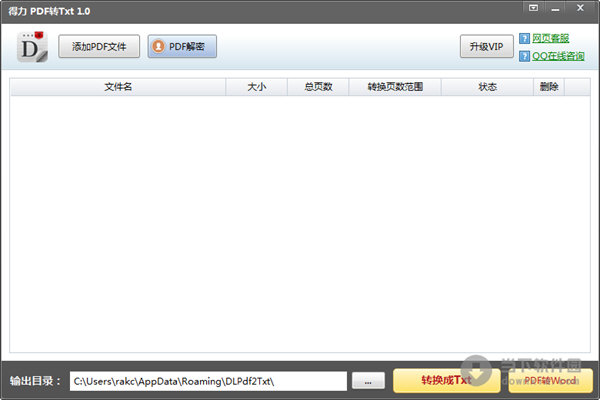
Task: Click the file name column header (文件名)
Action: 118,87
